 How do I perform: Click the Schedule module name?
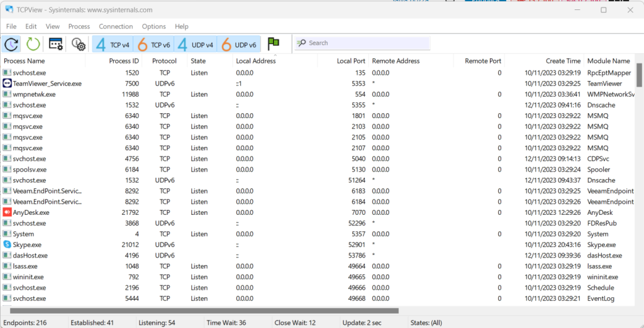pyautogui.click(x=601, y=287)
